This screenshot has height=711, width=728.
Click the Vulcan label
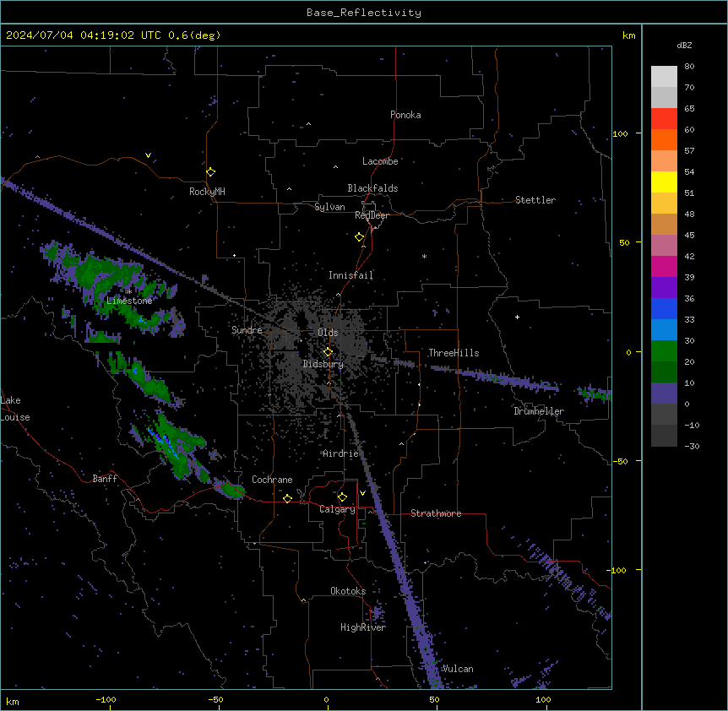click(x=458, y=669)
